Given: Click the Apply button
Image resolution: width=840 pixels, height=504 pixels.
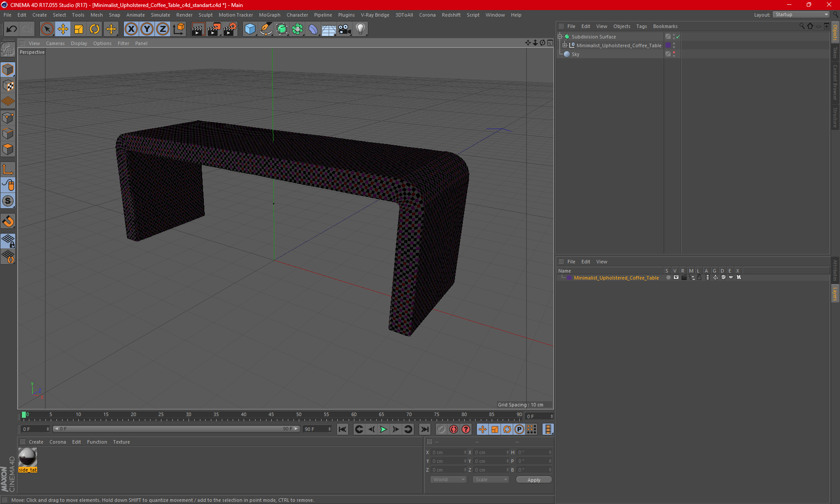Looking at the screenshot, I should [534, 480].
